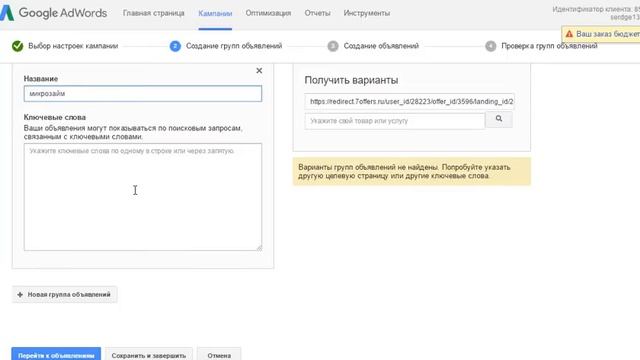This screenshot has height=360, width=640.
Task: Click the search magnifier button
Action: (499, 119)
